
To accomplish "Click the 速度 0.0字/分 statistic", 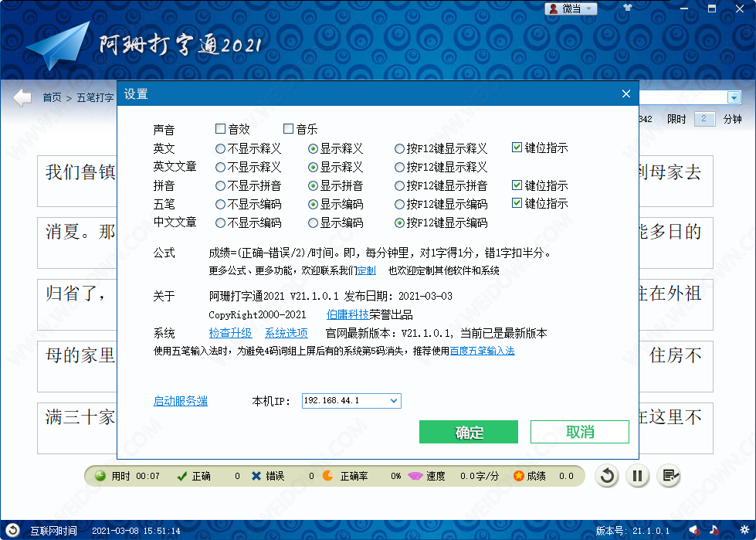I will click(x=453, y=477).
